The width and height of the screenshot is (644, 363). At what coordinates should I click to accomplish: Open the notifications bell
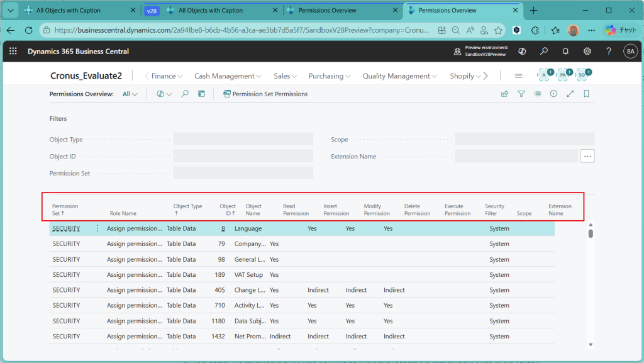point(565,52)
